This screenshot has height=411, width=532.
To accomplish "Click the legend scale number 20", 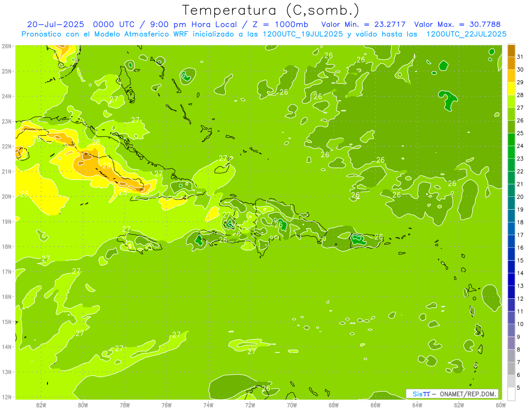I will pyautogui.click(x=520, y=197).
